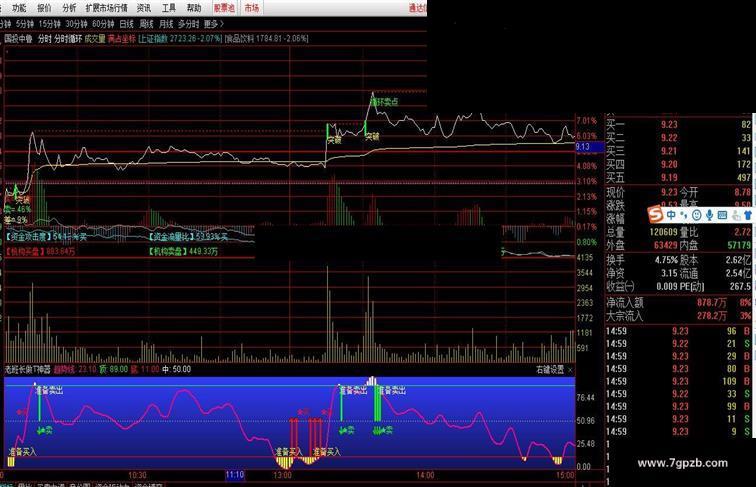This screenshot has width=756, height=487.
Task: Click the red 拐点坐标 label
Action: 122,39
